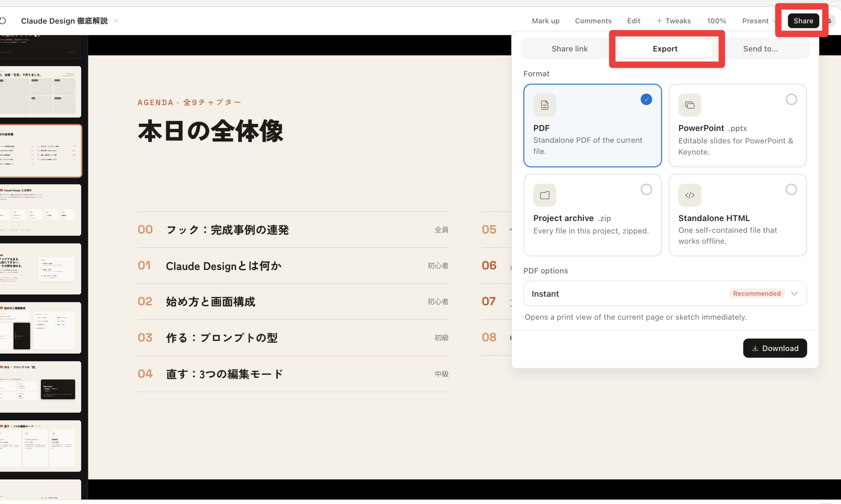Click the Share button
The height and width of the screenshot is (504, 841).
click(803, 21)
